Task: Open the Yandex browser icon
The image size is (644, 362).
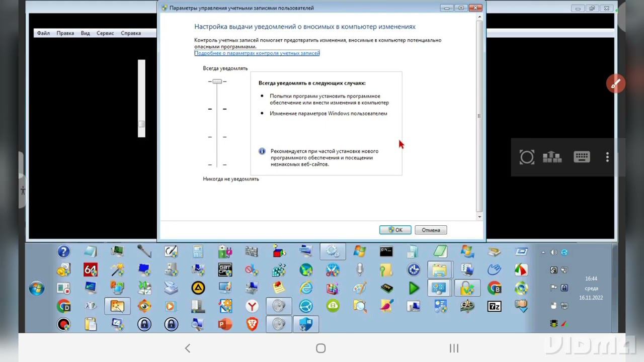Action: coord(252,306)
